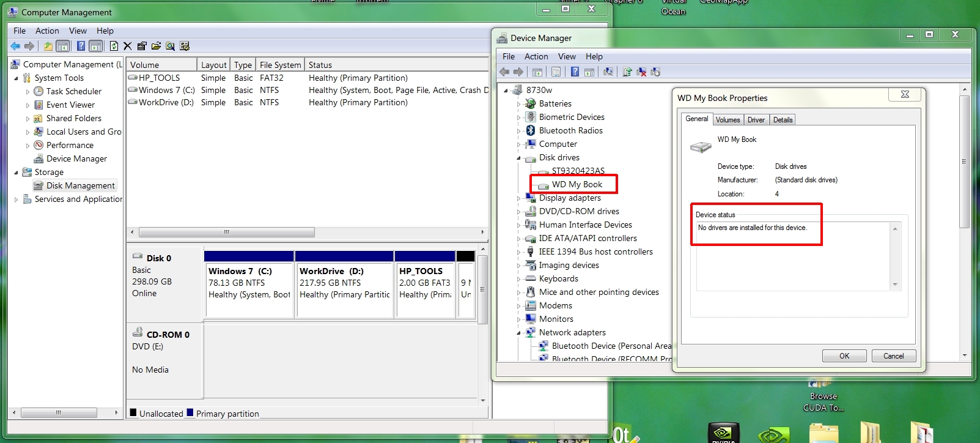Click OK in WD My Book Properties
The image size is (980, 443).
click(844, 356)
